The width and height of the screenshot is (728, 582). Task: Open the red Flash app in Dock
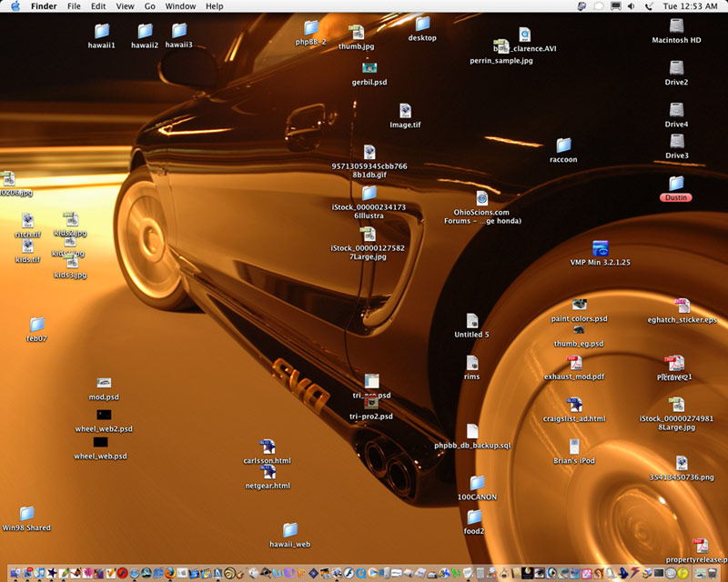click(123, 573)
